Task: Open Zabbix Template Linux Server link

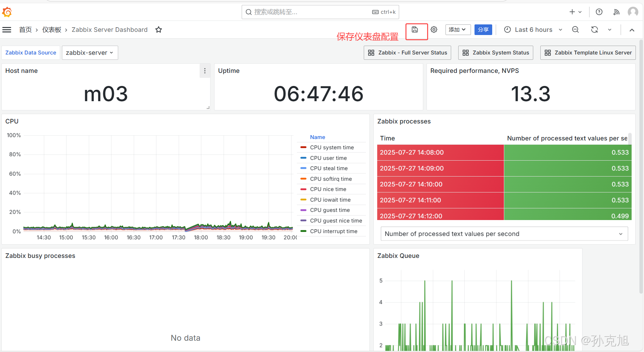Action: 588,53
